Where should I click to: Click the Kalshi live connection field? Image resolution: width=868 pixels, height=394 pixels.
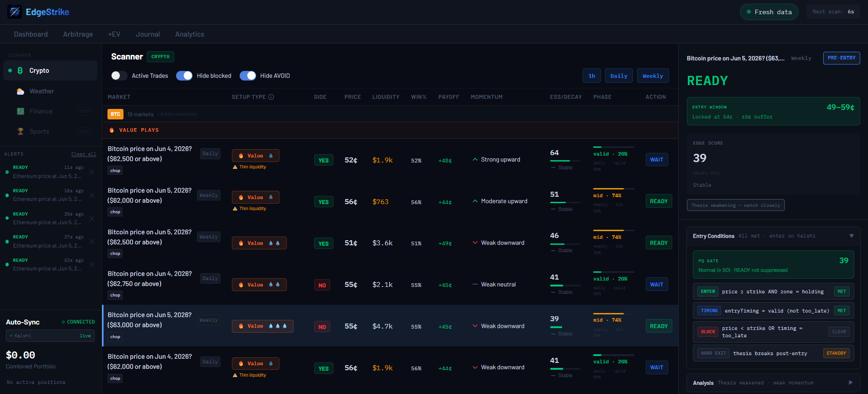click(x=50, y=336)
